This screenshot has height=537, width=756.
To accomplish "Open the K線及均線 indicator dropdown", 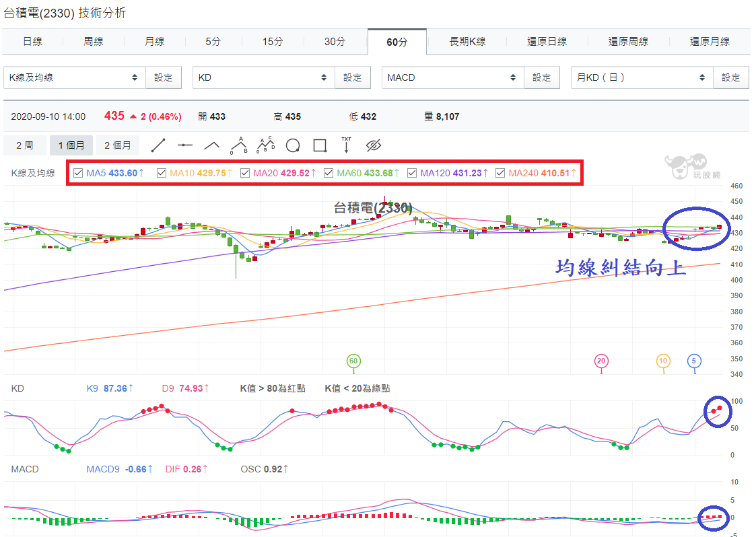I will click(75, 77).
